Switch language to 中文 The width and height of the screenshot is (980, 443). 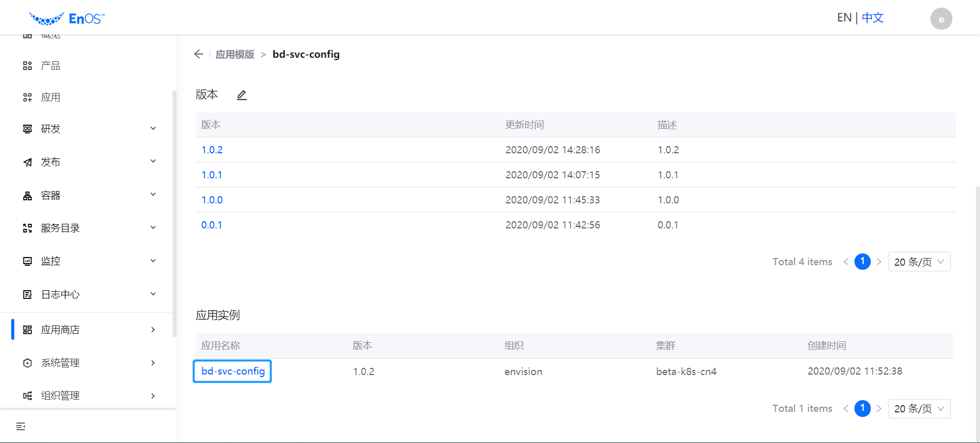click(872, 18)
